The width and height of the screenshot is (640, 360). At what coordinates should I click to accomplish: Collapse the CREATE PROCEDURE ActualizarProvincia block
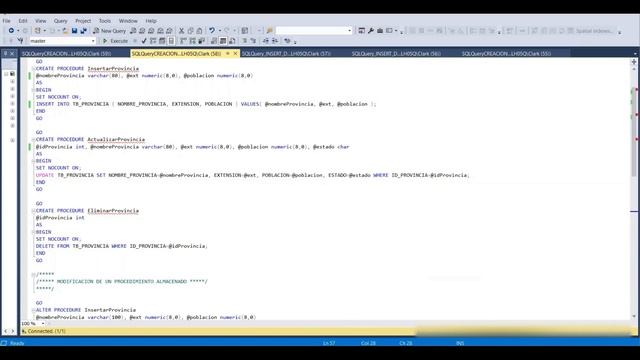(x=33, y=140)
